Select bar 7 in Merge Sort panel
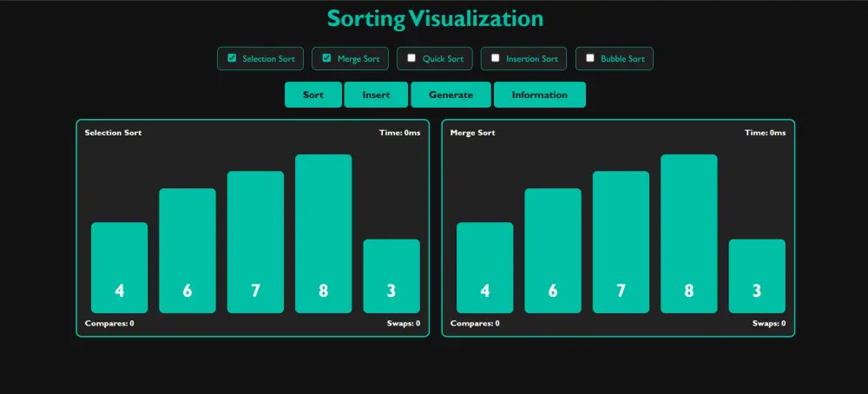The image size is (868, 394). tap(621, 242)
